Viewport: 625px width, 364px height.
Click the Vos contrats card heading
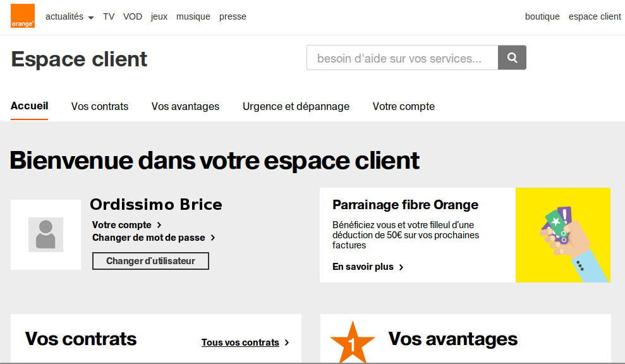click(x=81, y=339)
